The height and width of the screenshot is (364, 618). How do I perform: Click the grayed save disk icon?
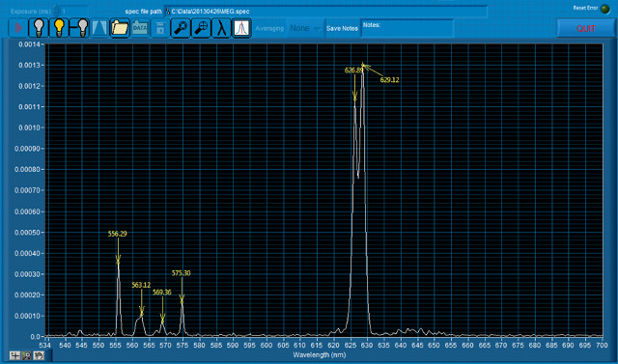pyautogui.click(x=160, y=28)
